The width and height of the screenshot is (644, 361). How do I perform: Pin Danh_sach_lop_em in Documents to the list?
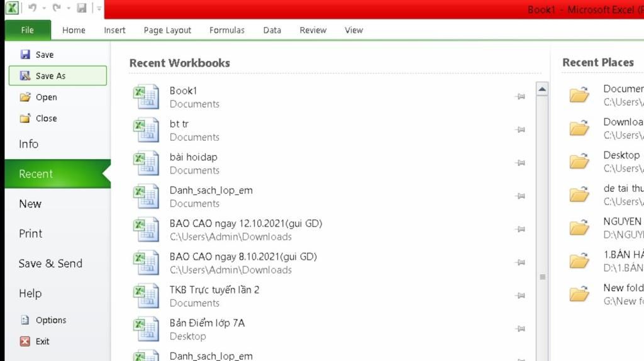click(x=520, y=196)
